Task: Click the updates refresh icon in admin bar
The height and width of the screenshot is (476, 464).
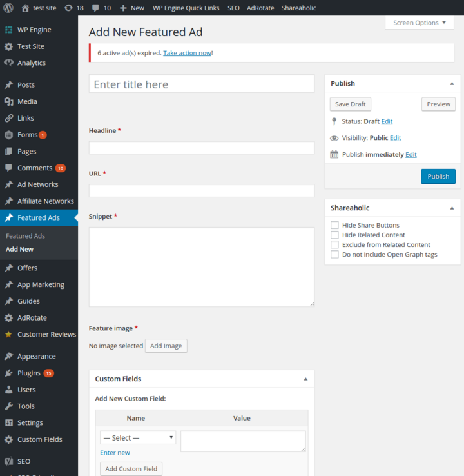Action: pyautogui.click(x=68, y=8)
